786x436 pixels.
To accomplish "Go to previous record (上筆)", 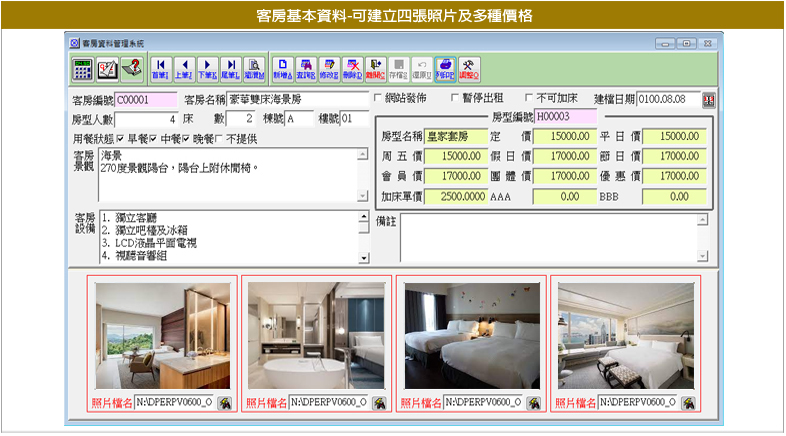I will click(x=184, y=68).
